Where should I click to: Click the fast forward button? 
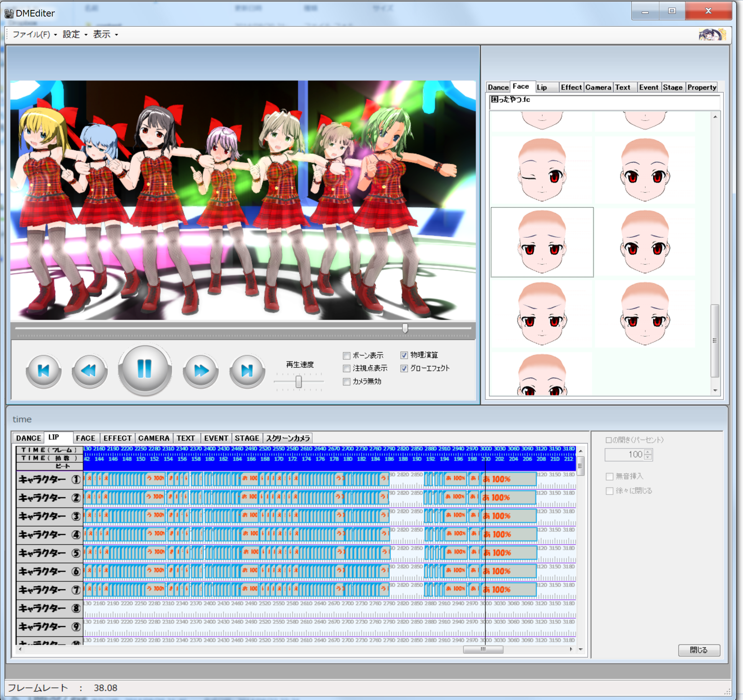click(201, 371)
